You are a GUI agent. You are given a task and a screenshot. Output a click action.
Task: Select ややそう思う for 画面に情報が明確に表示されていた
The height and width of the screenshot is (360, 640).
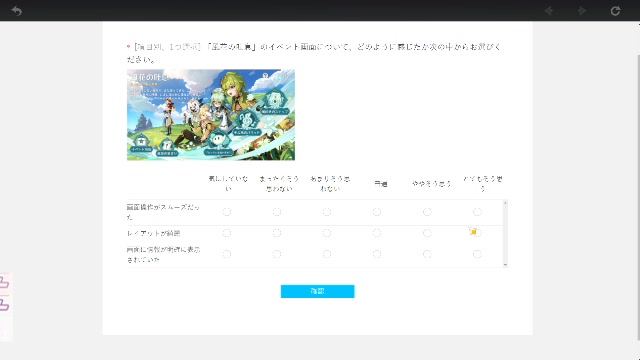[x=427, y=254]
